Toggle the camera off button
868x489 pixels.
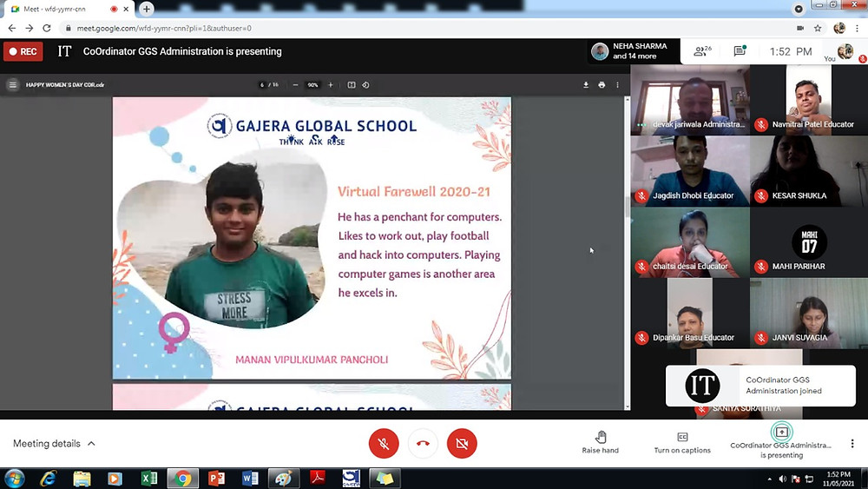pos(462,443)
